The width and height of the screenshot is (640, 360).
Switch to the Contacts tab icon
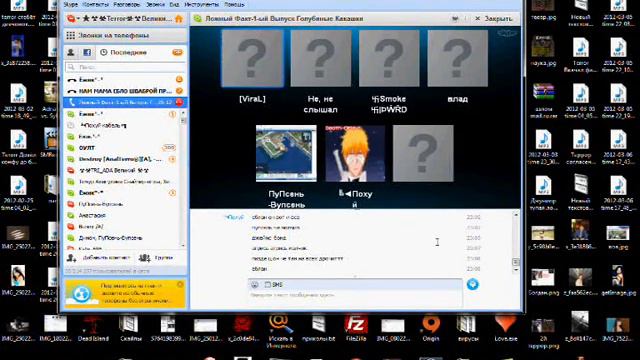pyautogui.click(x=71, y=52)
